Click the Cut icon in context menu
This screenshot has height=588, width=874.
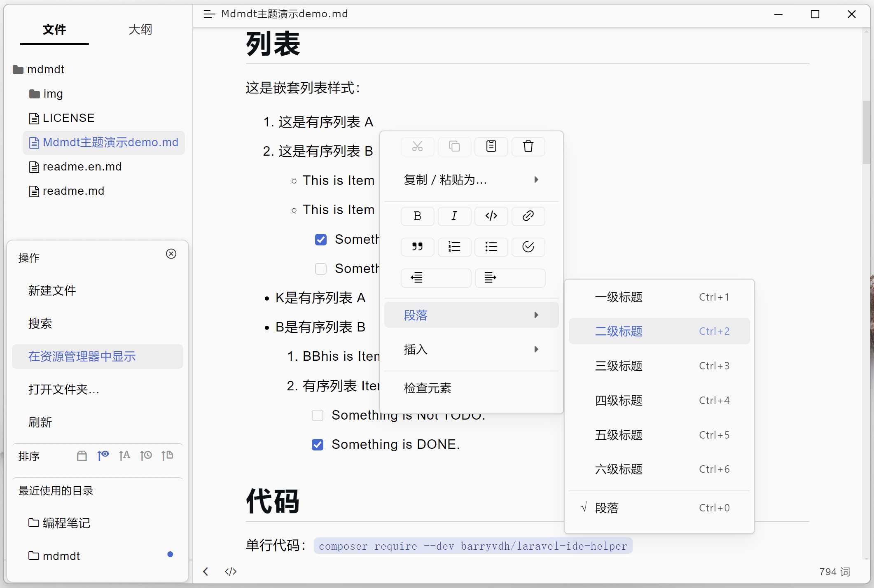417,147
